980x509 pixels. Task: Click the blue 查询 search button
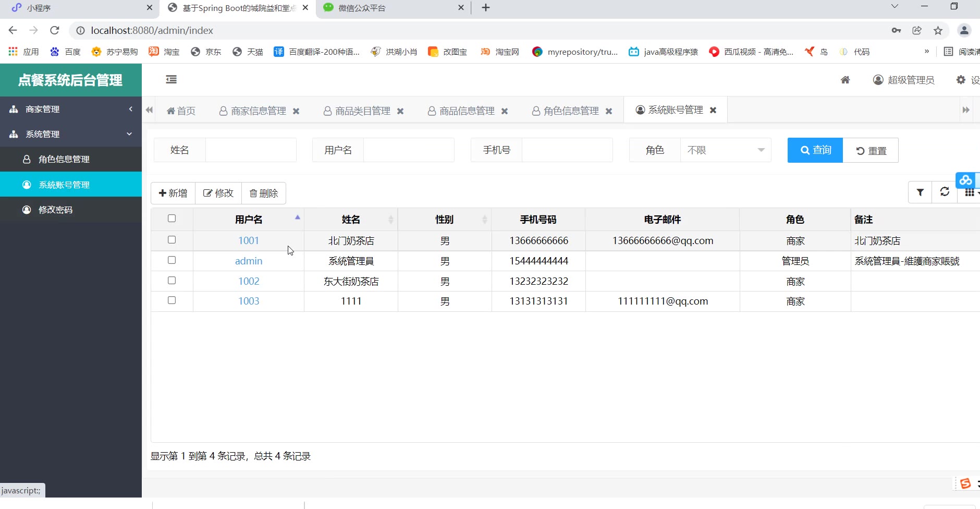815,150
